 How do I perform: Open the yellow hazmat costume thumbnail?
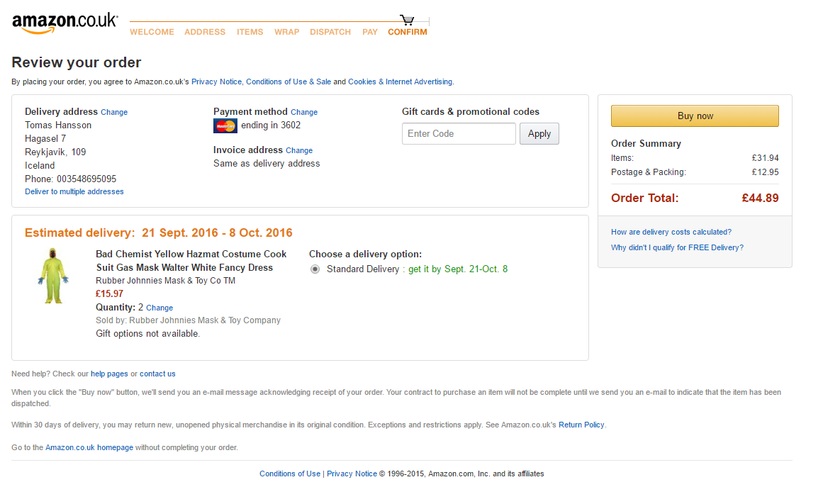click(53, 276)
